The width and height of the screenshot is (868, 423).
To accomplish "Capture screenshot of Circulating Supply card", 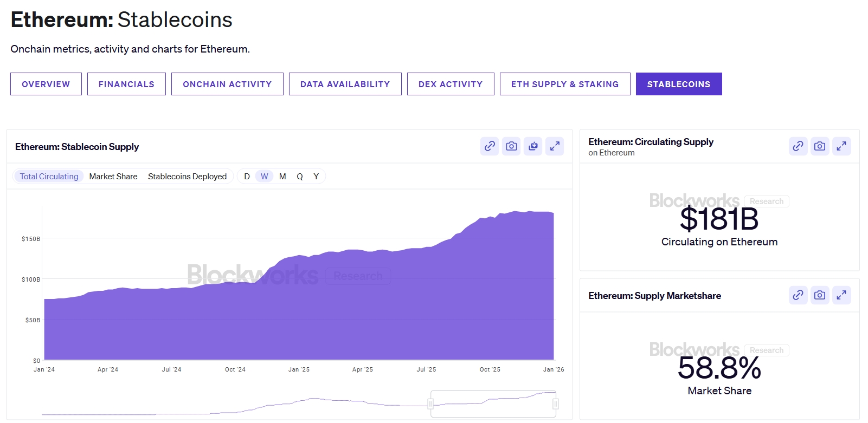I will [x=820, y=146].
